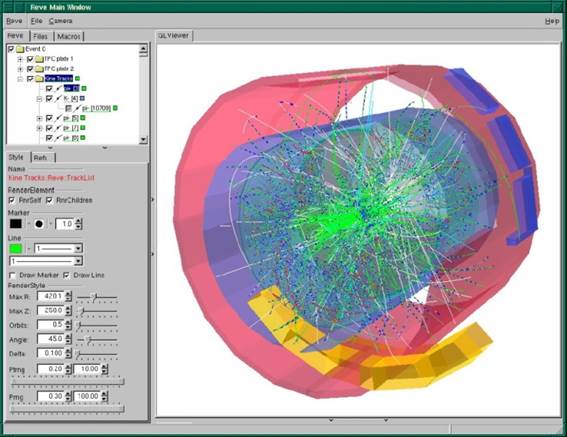Click the tree list scroll-down arrow

click(x=143, y=139)
